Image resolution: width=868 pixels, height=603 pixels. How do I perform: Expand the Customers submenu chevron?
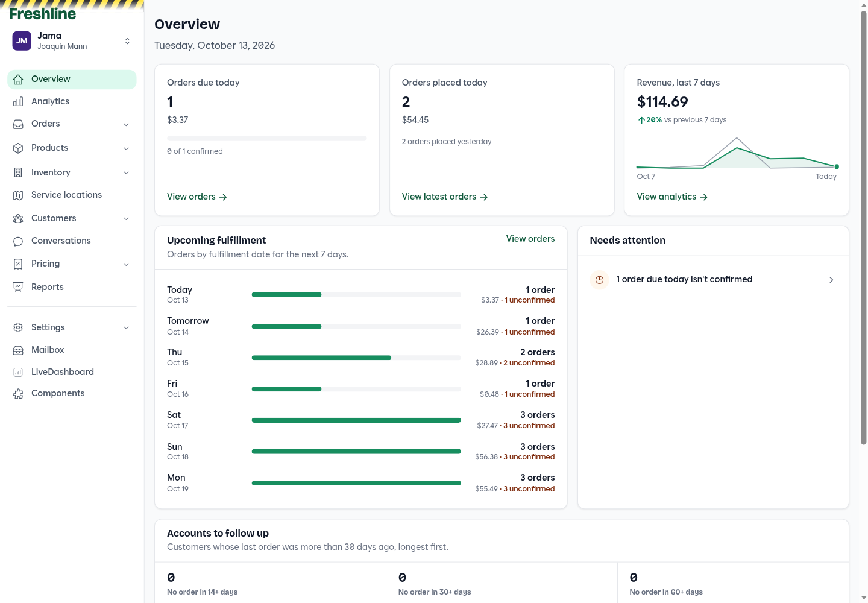tap(126, 219)
